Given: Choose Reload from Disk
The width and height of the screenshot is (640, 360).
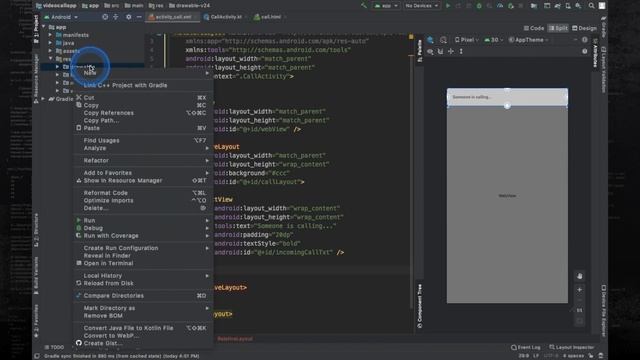Looking at the screenshot, I should click(x=143, y=283).
